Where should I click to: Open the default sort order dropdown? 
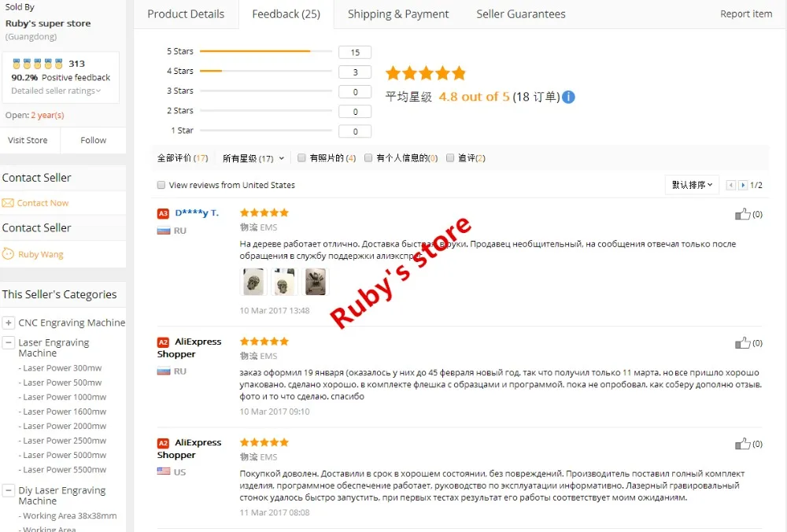tap(692, 185)
